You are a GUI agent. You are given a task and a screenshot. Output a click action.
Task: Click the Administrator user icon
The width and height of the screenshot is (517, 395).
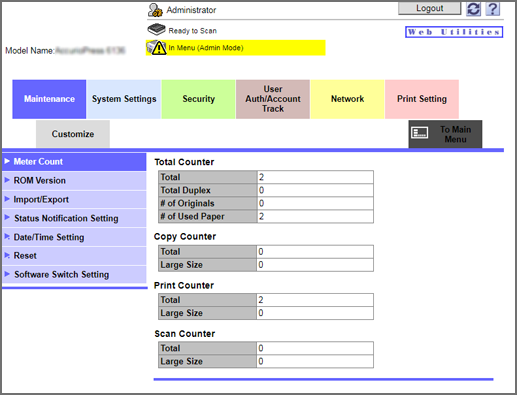point(155,10)
